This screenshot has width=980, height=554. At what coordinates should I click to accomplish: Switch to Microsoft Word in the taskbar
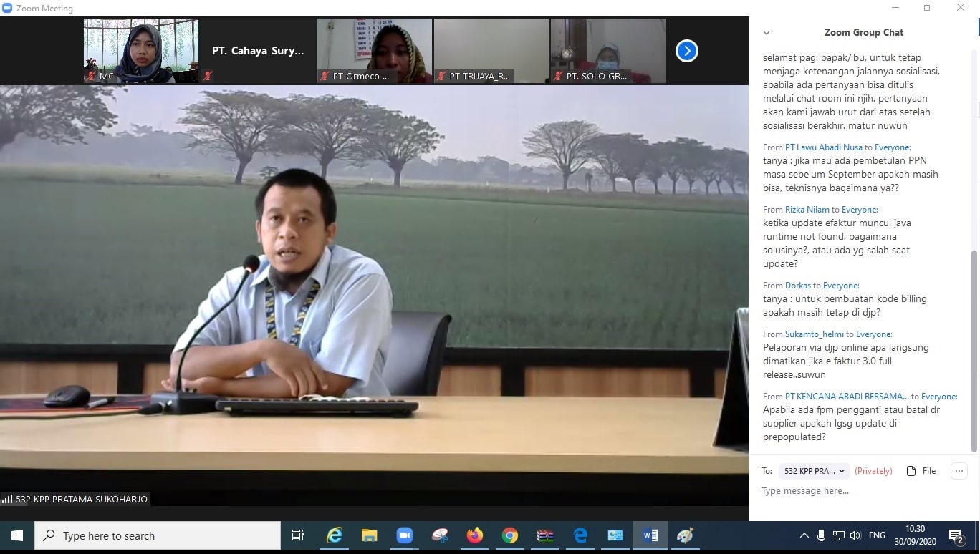[650, 535]
